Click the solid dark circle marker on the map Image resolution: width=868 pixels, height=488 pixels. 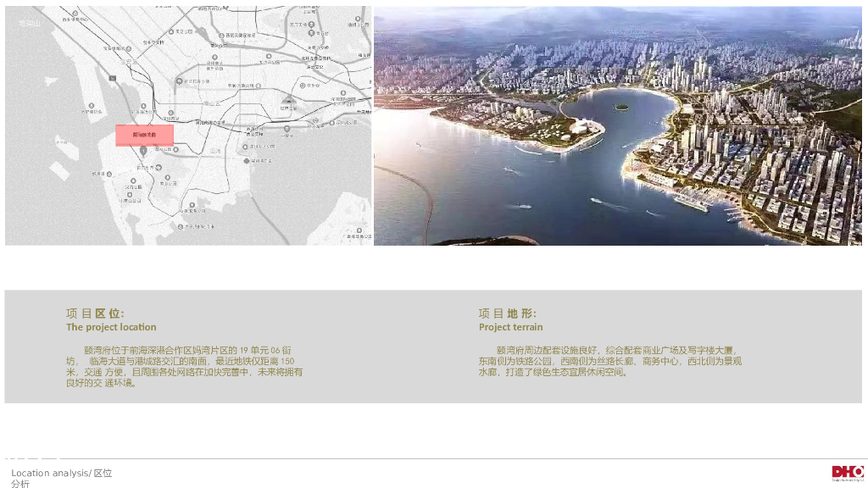pyautogui.click(x=247, y=161)
